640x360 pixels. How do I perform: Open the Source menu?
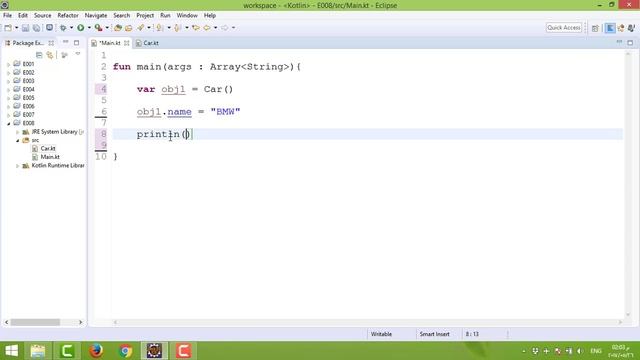point(42,16)
